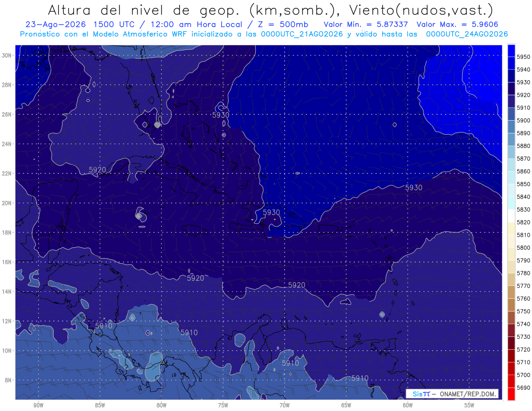Click the 5900 value on the color scale
This screenshot has height=411, width=532.
pos(524,120)
